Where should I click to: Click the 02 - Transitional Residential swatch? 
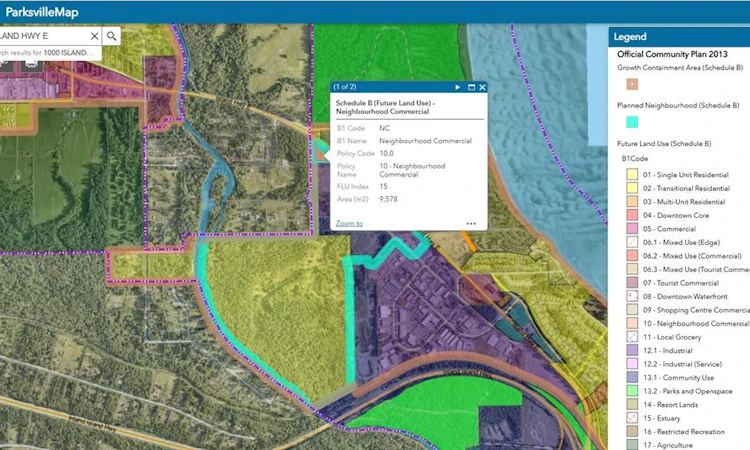tap(632, 188)
